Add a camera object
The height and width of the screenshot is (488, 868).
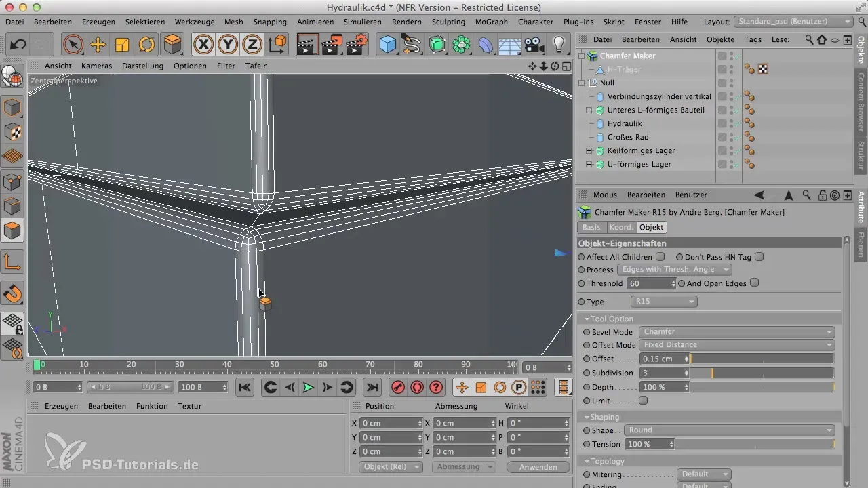click(534, 45)
